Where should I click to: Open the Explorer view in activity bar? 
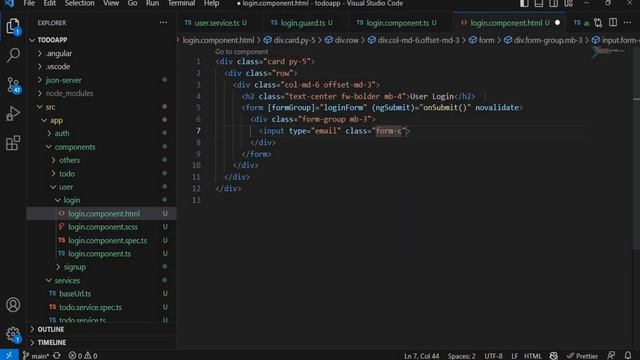point(13,27)
